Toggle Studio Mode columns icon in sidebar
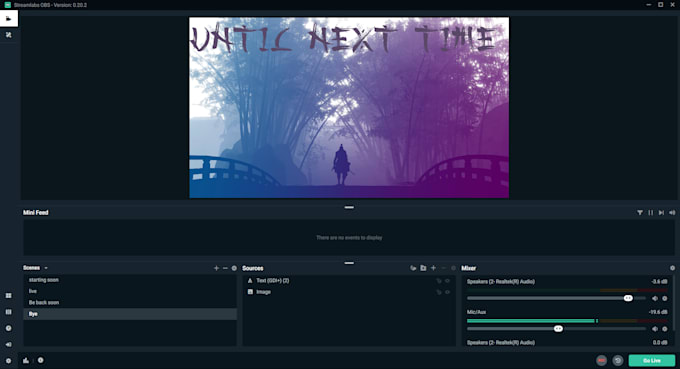Viewport: 680px width, 369px height. click(x=9, y=312)
